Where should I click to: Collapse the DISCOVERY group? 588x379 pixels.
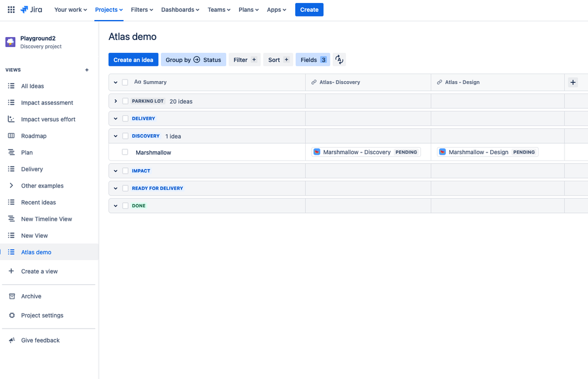[115, 136]
